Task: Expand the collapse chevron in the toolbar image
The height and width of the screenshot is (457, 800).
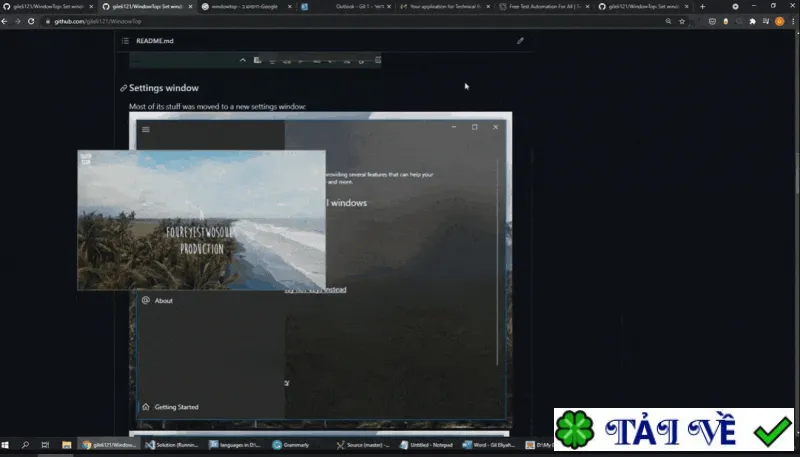Action: pos(243,60)
